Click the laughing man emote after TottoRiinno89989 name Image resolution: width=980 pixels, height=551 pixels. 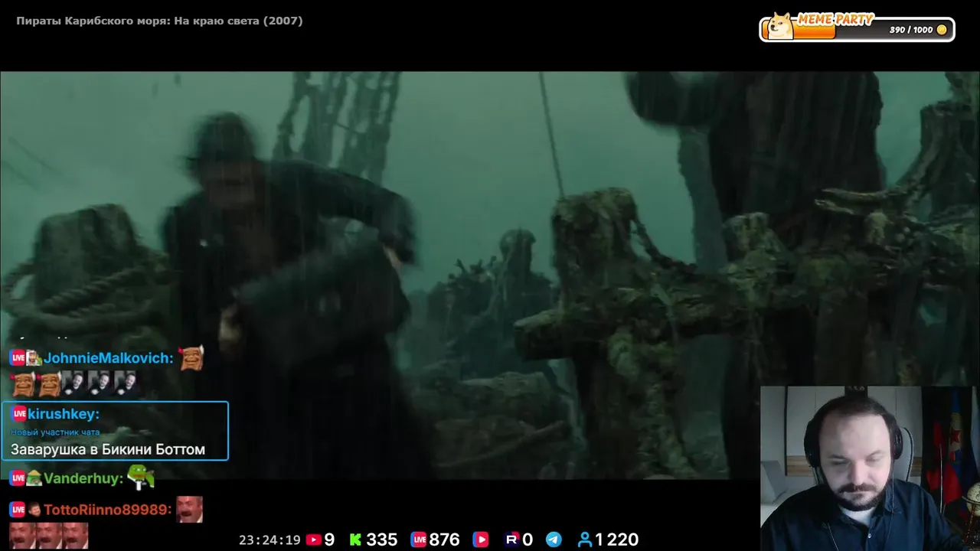[189, 510]
